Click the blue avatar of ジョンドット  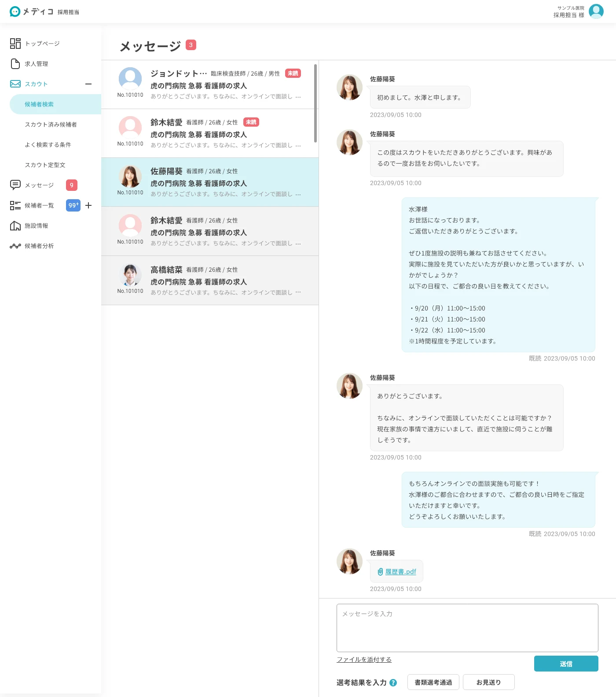point(130,79)
